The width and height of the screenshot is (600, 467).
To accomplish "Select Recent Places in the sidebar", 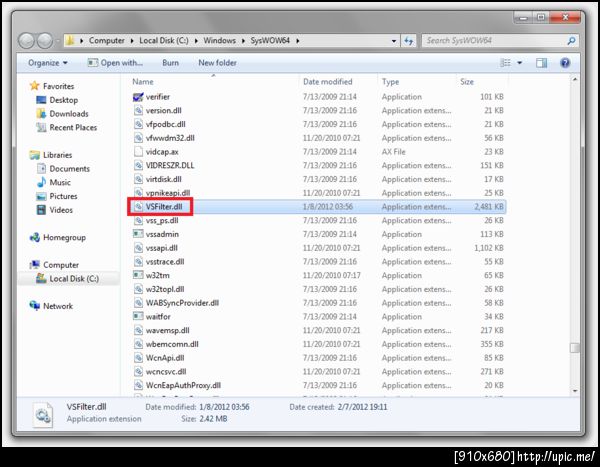I will tap(73, 127).
